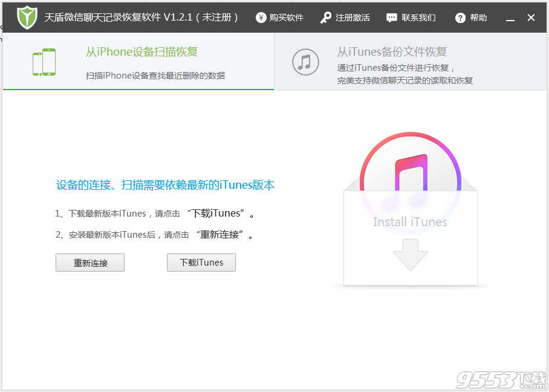This screenshot has width=549, height=392.
Task: Click the question mark help icon
Action: click(460, 18)
